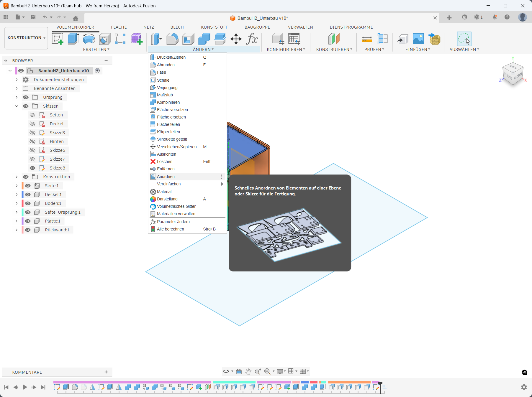Click the orange color bar of Seite:1
This screenshot has width=532, height=397.
coord(22,186)
